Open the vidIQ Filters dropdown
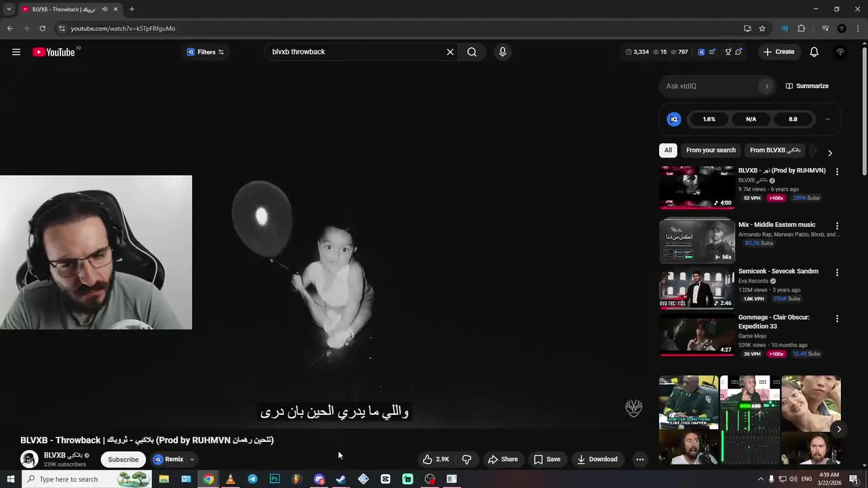This screenshot has height=488, width=868. [x=205, y=52]
